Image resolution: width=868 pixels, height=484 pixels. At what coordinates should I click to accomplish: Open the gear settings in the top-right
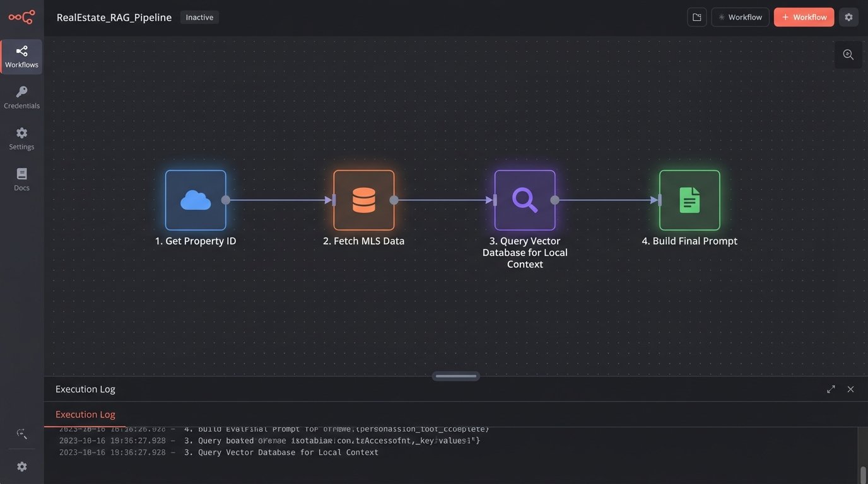click(848, 18)
